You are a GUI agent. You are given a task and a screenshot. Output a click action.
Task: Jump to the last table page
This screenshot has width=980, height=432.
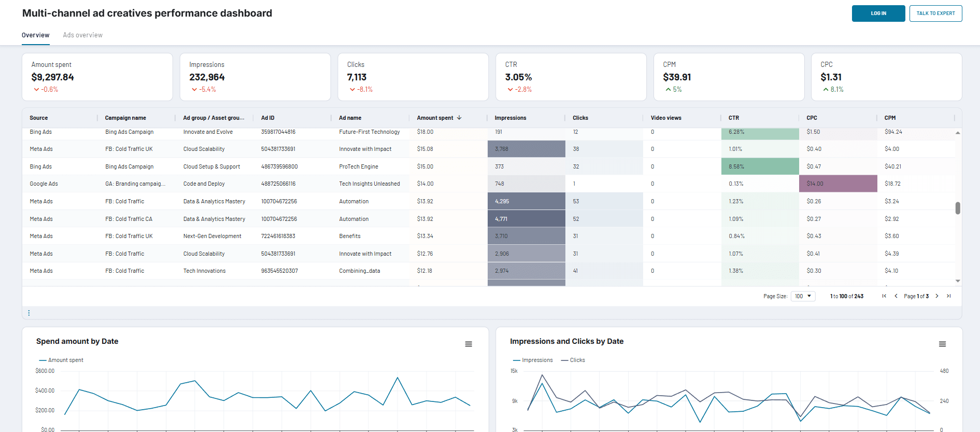949,296
